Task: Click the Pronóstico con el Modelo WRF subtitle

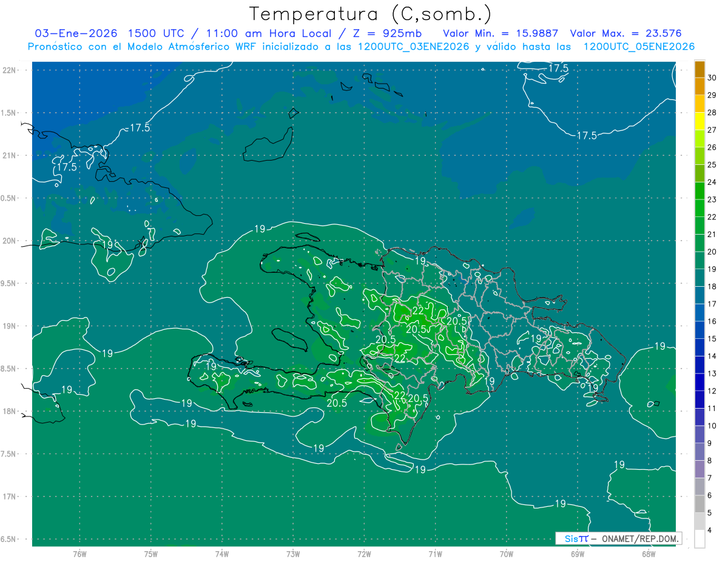Action: [x=361, y=47]
